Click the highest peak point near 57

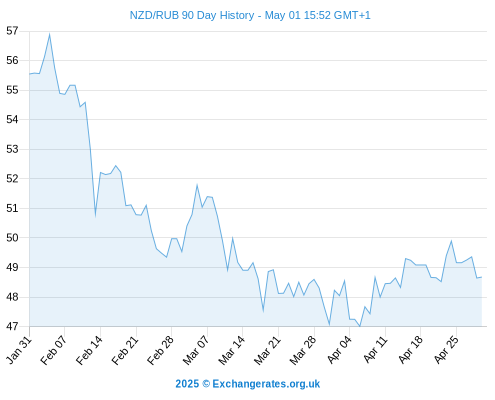[x=50, y=34]
